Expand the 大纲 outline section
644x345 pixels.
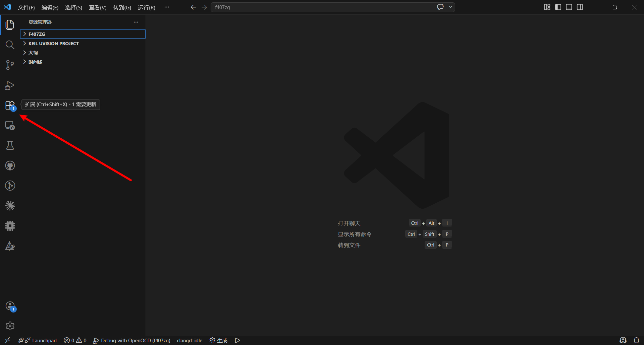(x=83, y=53)
